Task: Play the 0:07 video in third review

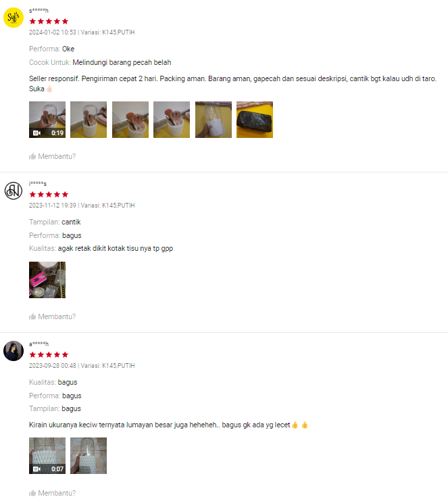Action: (x=47, y=456)
